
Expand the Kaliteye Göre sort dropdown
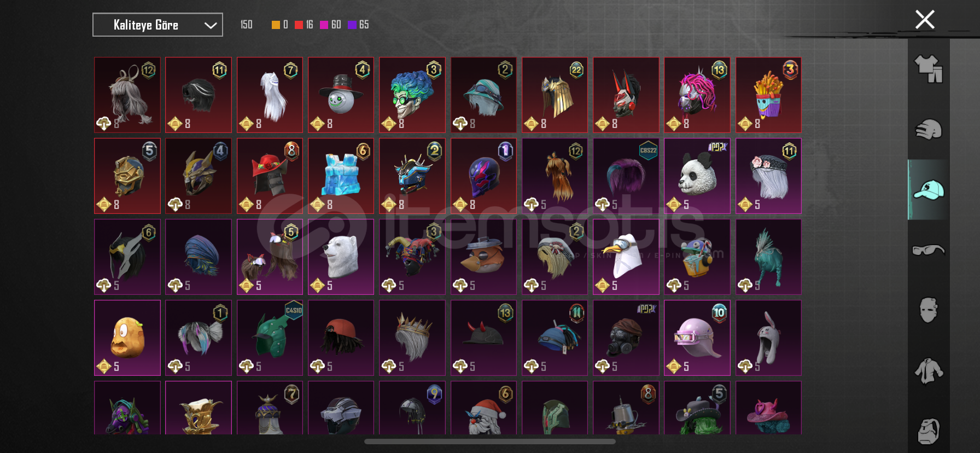click(157, 25)
